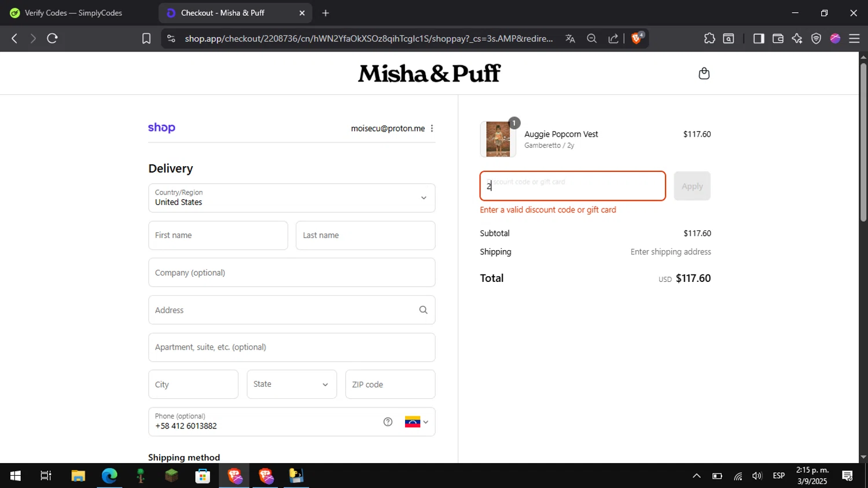The image size is (868, 488).
Task: Open Brave VPN shield icon
Action: point(816,38)
